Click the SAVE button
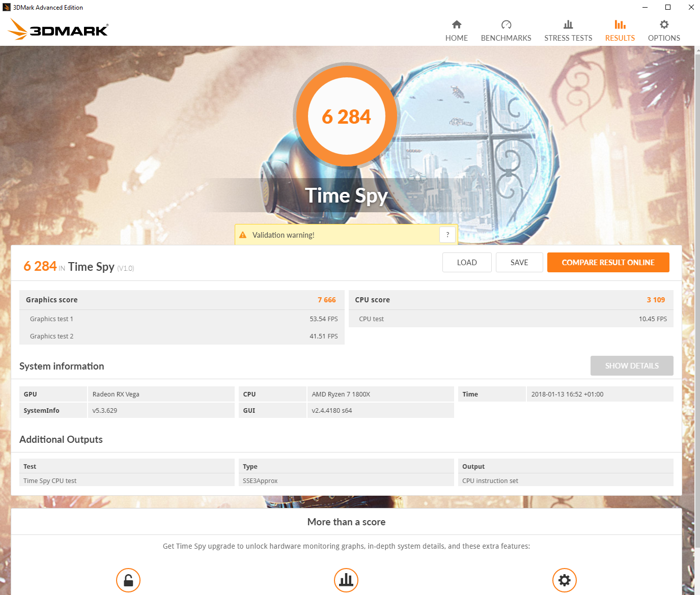700x595 pixels. click(x=519, y=263)
